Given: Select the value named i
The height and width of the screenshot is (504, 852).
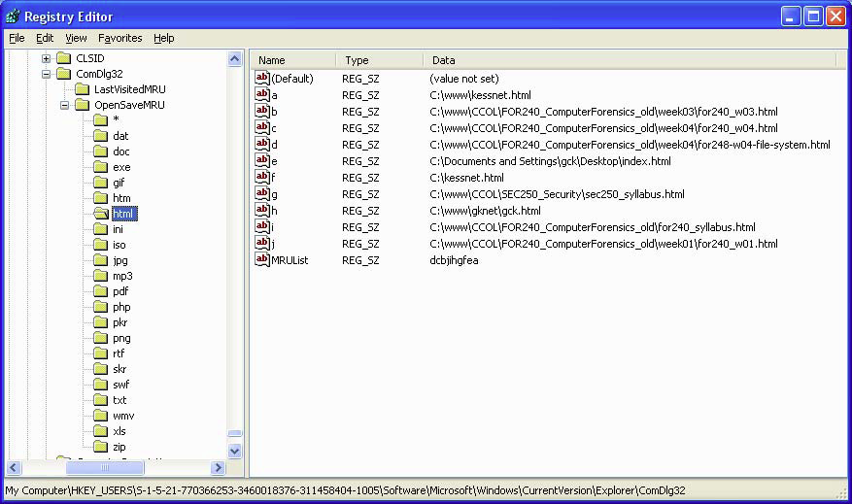Looking at the screenshot, I should [x=273, y=227].
